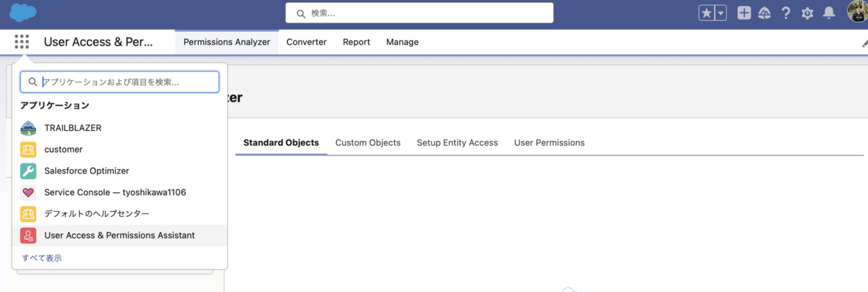868x292 pixels.
Task: Open the Global Actions plus icon
Action: pyautogui.click(x=744, y=13)
